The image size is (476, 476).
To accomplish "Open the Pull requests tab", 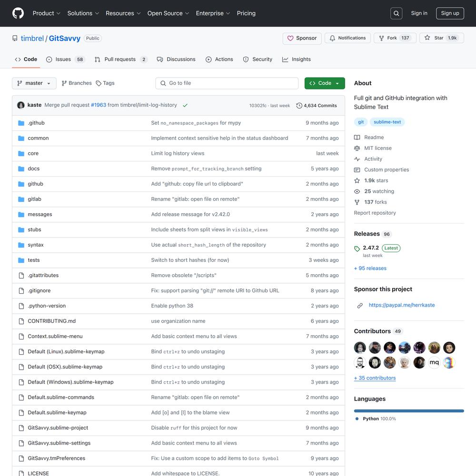I will tap(120, 59).
